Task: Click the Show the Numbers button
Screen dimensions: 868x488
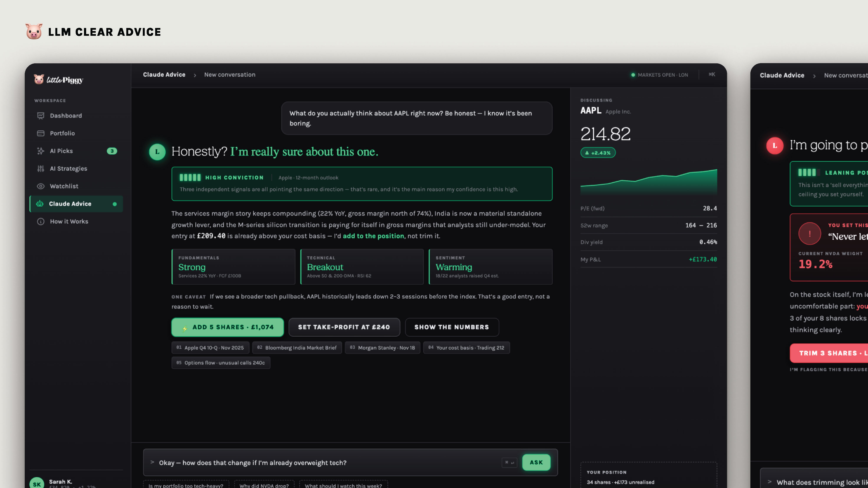Action: pyautogui.click(x=452, y=327)
